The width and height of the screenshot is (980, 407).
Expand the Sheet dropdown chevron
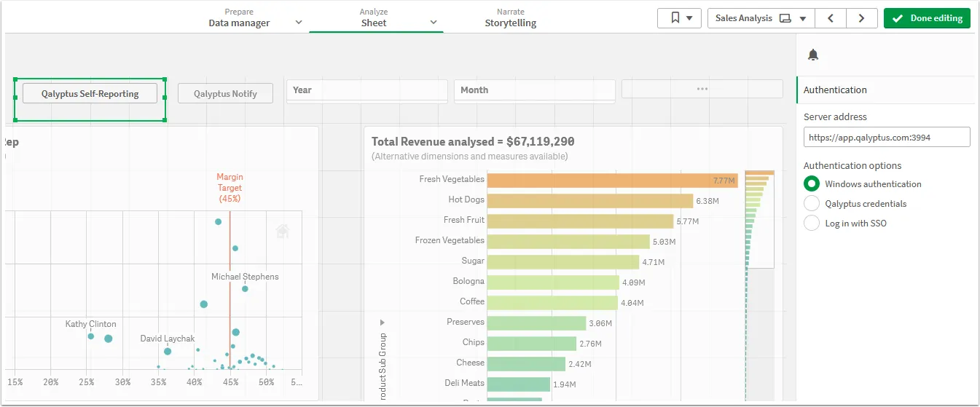coord(434,23)
